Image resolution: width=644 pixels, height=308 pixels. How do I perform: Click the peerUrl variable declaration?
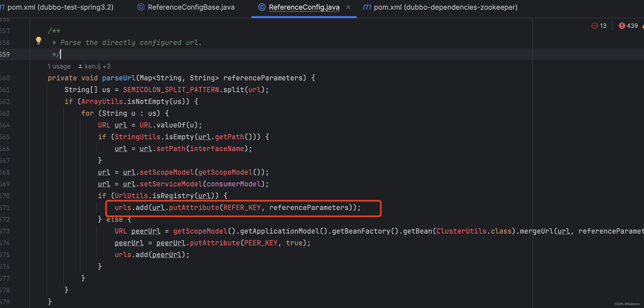tap(146, 231)
